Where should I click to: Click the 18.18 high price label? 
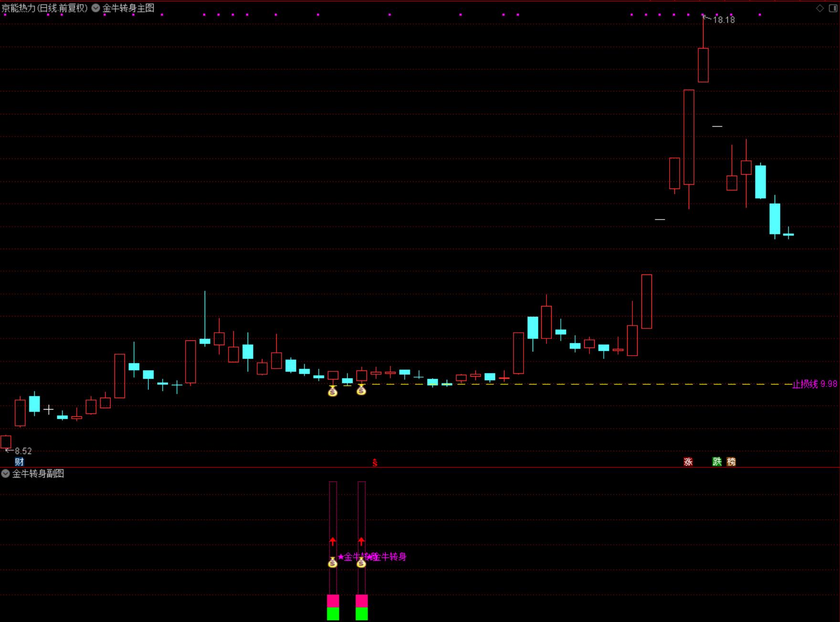(724, 20)
